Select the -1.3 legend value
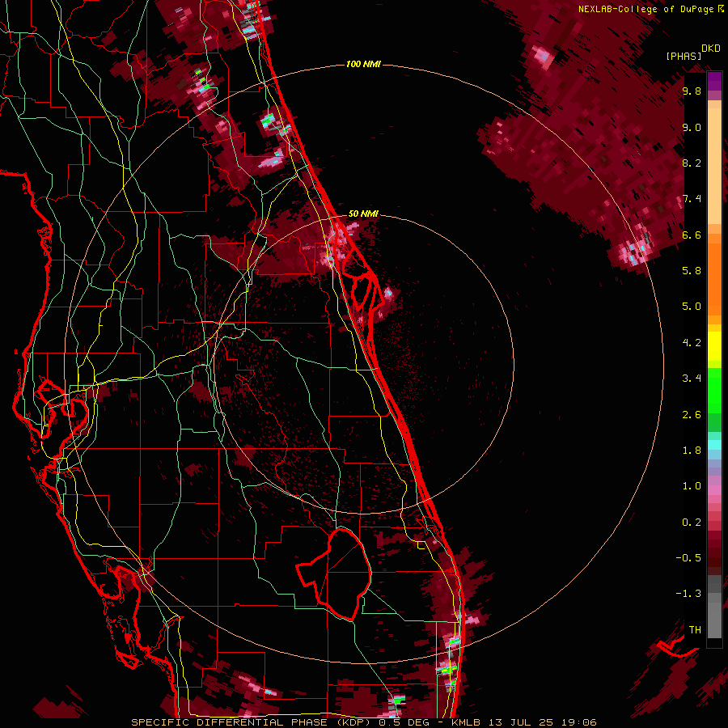728x728 pixels. 688,594
